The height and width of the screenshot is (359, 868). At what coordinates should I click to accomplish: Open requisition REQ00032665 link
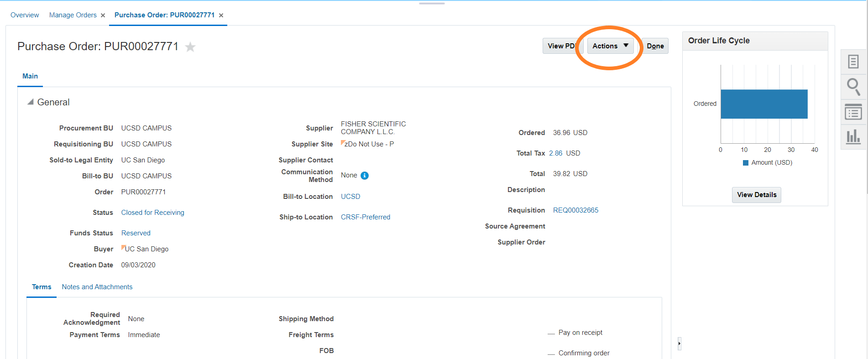(575, 210)
